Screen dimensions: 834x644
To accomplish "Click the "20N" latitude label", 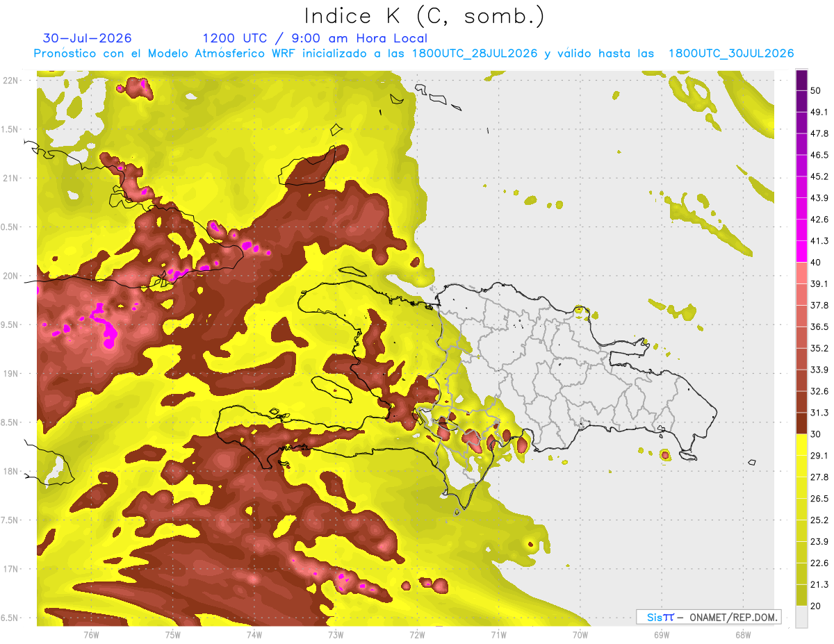I will (x=10, y=276).
